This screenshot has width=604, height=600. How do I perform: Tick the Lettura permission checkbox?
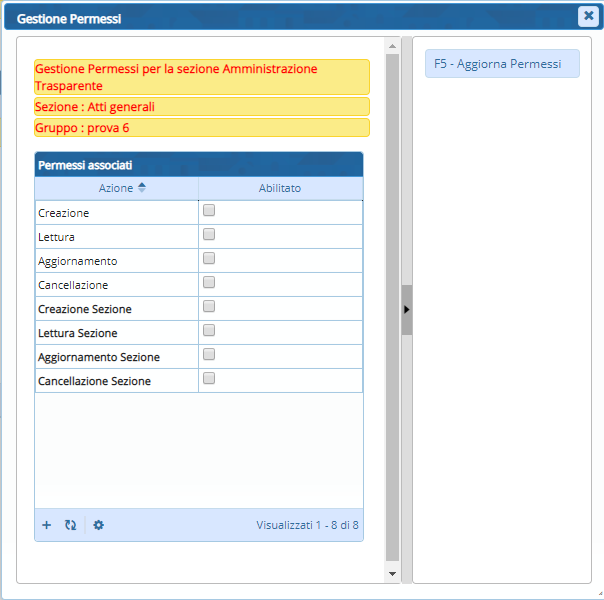(209, 235)
